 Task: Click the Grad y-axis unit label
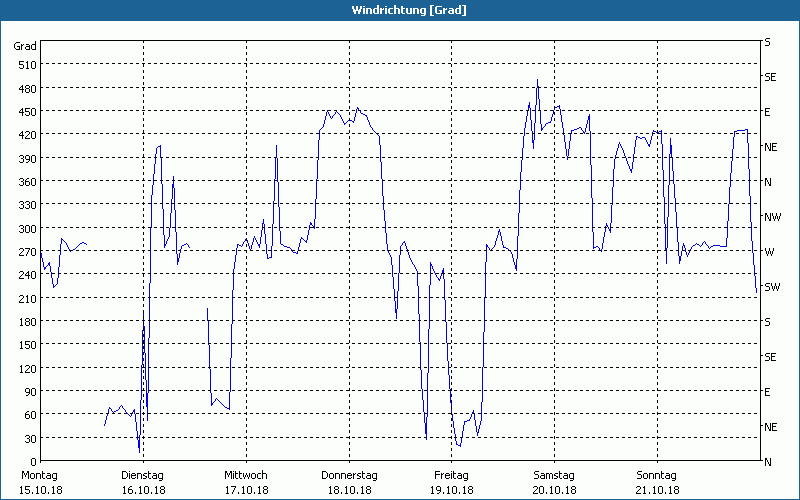pyautogui.click(x=25, y=46)
